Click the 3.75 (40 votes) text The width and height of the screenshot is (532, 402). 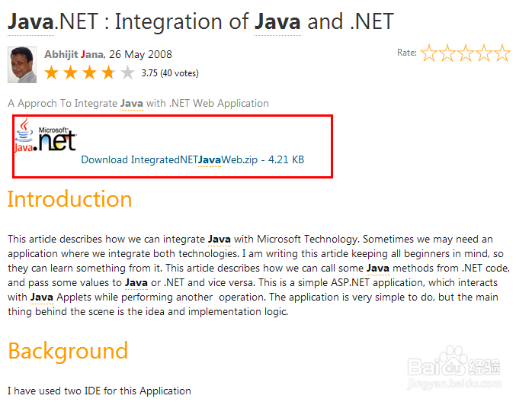pyautogui.click(x=170, y=73)
